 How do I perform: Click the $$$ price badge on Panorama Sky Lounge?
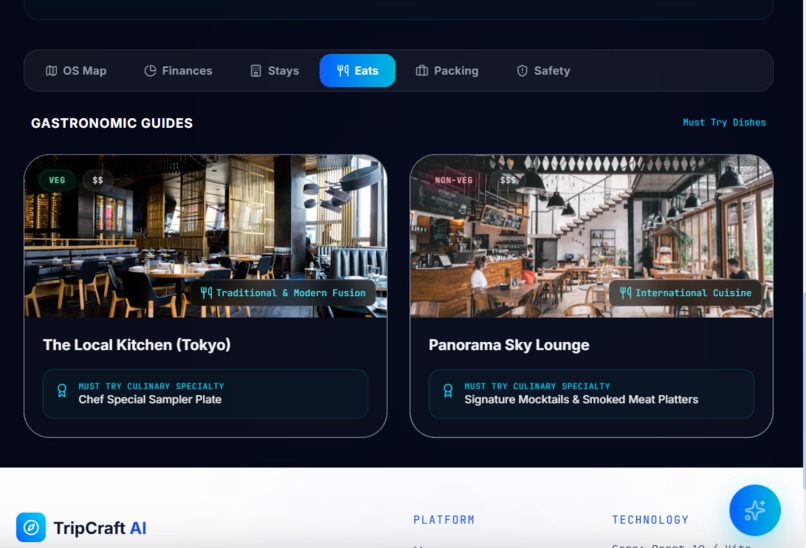(508, 180)
